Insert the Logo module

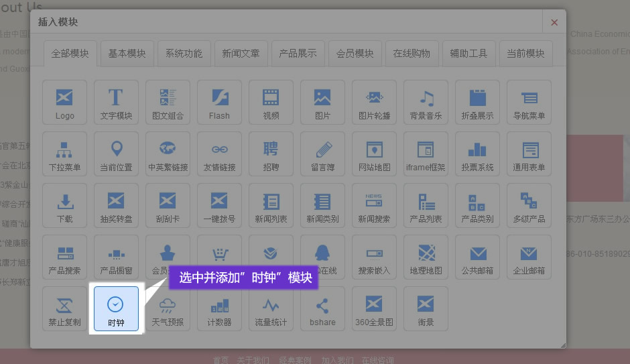pyautogui.click(x=64, y=102)
